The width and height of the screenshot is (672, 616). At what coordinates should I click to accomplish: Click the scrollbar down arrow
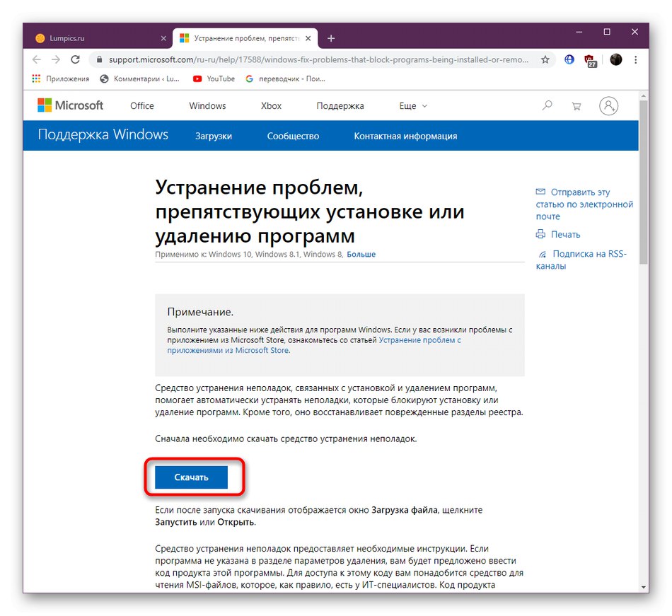[x=643, y=587]
